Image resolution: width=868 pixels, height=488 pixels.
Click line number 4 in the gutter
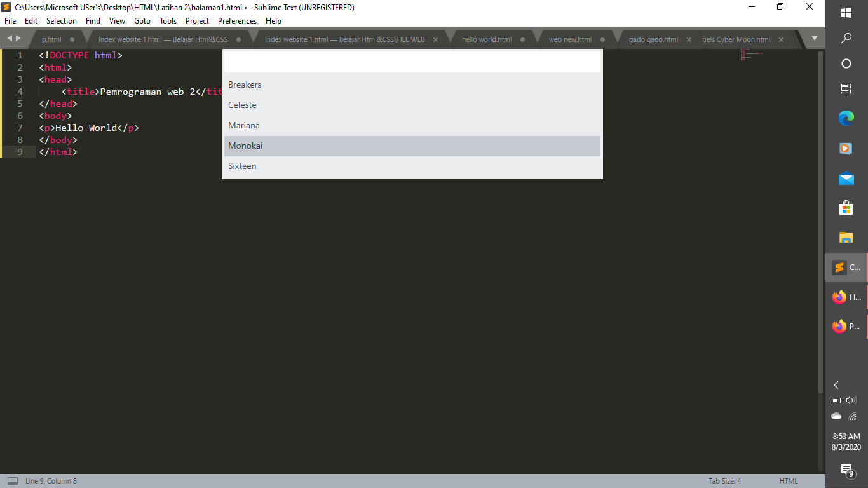tap(20, 91)
